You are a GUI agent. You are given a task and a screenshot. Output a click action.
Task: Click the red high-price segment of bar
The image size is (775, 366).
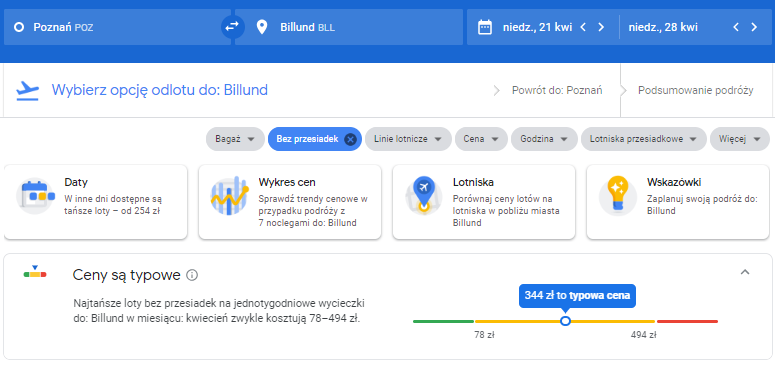(x=687, y=322)
